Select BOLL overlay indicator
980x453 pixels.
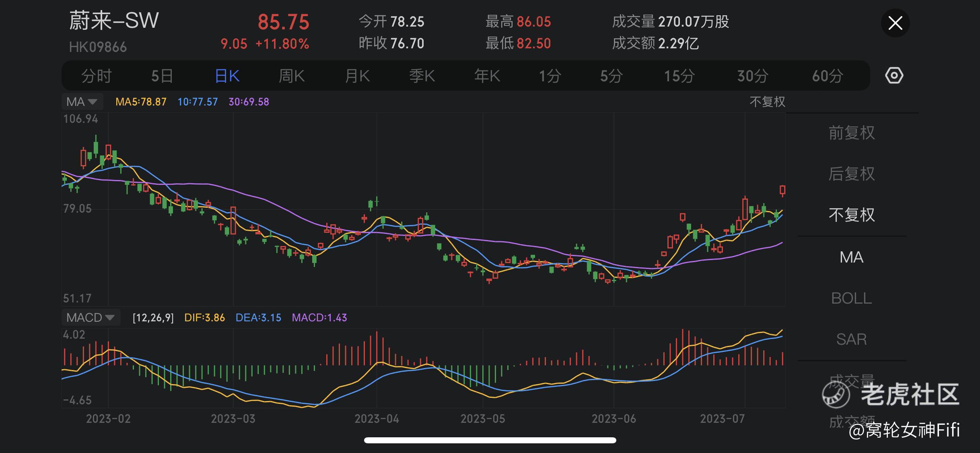click(852, 298)
